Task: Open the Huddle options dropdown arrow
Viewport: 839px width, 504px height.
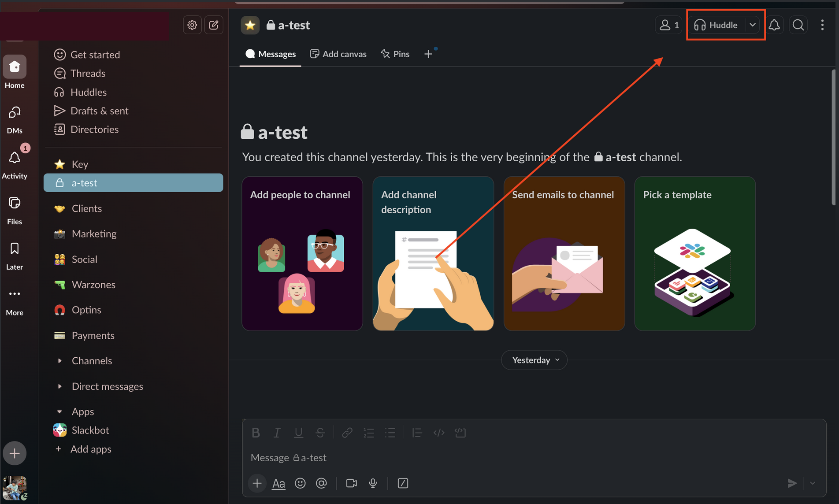Action: pos(753,25)
